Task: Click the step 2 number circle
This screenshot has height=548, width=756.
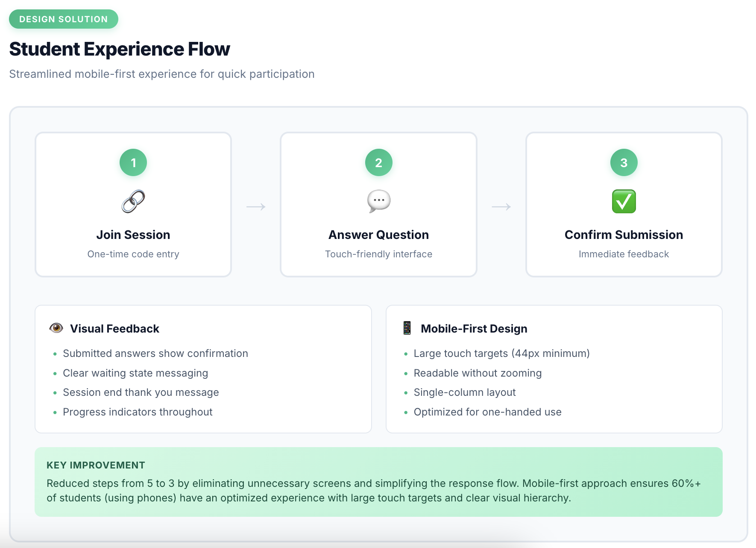Action: (x=379, y=162)
